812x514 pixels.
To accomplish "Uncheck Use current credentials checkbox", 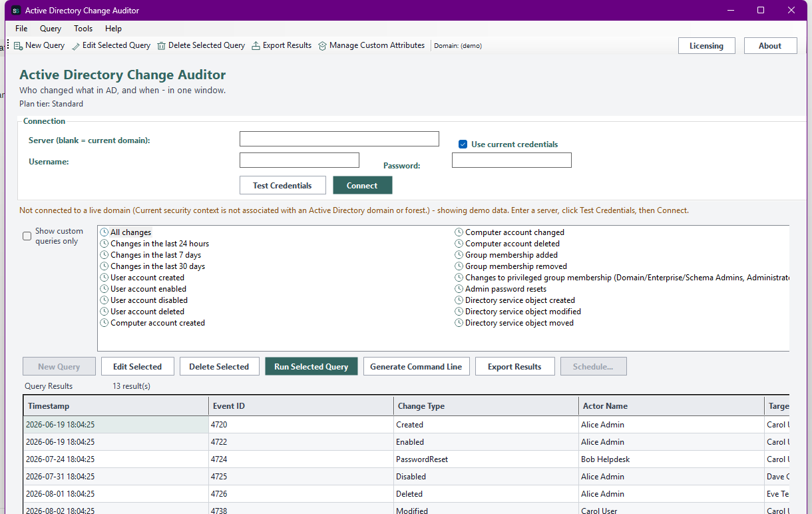I will (463, 144).
